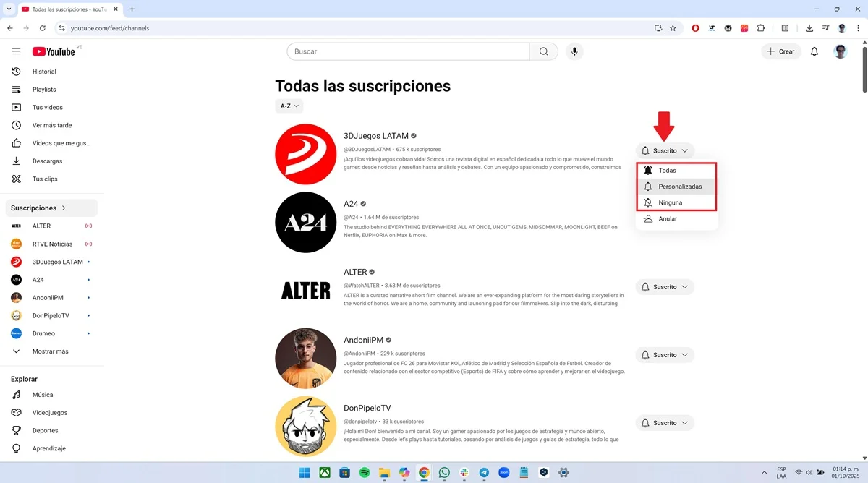The image size is (868, 483).
Task: Select Todas notifications option
Action: (677, 171)
